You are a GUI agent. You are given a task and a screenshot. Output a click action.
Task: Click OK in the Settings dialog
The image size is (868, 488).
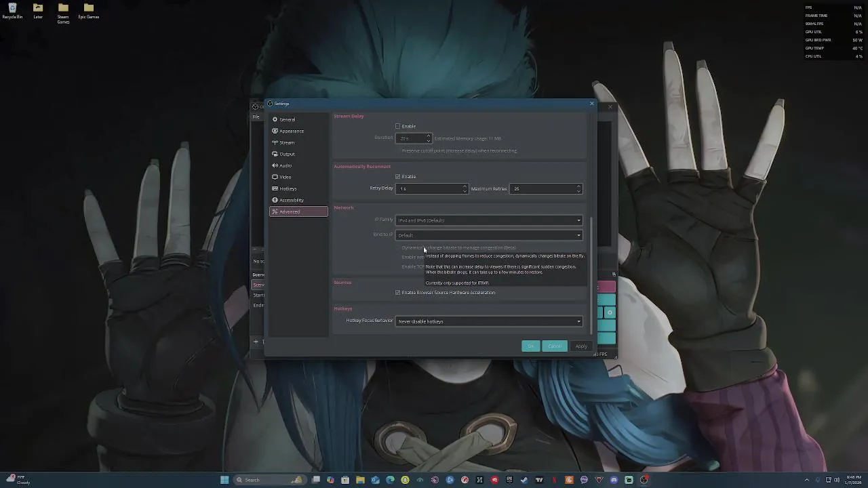531,346
